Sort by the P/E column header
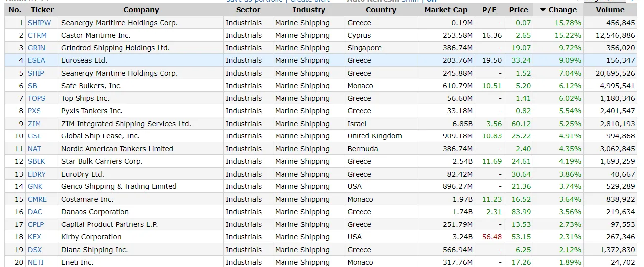This screenshot has width=644, height=267. 489,10
